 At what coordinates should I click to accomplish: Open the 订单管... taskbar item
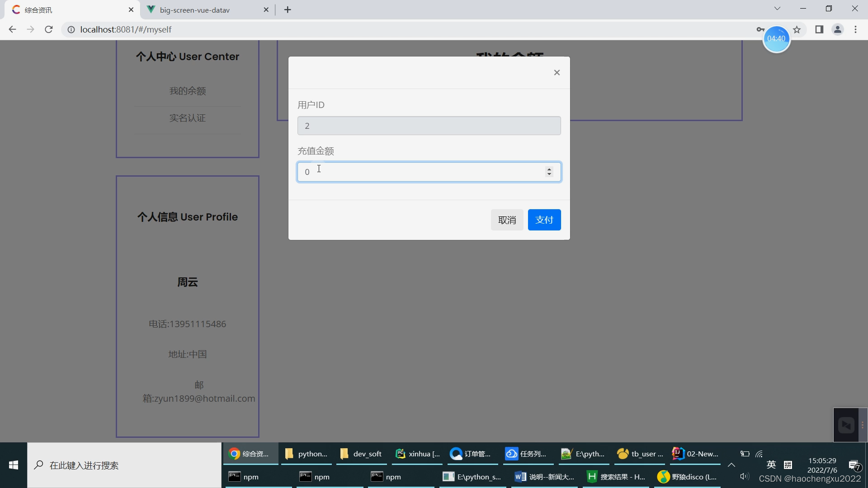472,454
